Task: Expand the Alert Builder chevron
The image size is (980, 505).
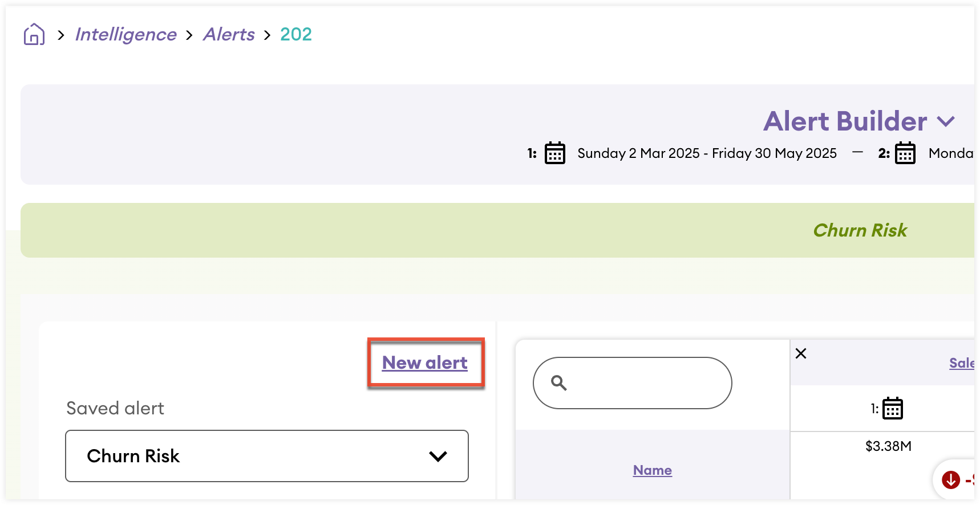Action: coord(946,121)
